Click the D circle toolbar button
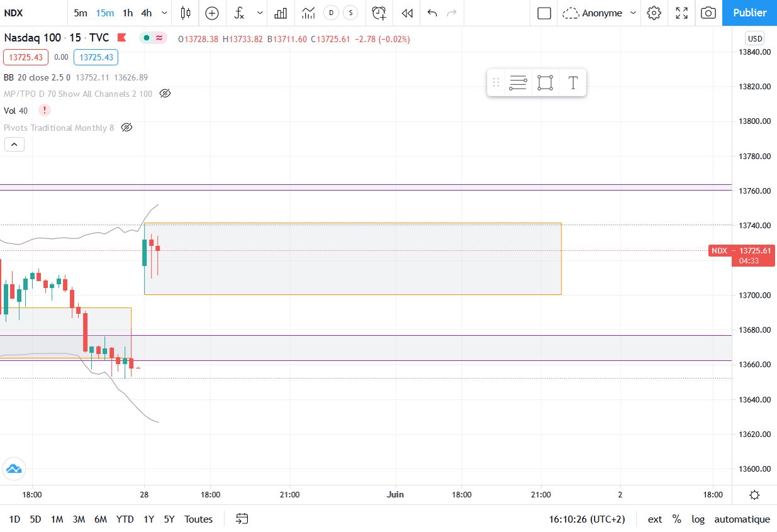The image size is (777, 532). pyautogui.click(x=332, y=13)
